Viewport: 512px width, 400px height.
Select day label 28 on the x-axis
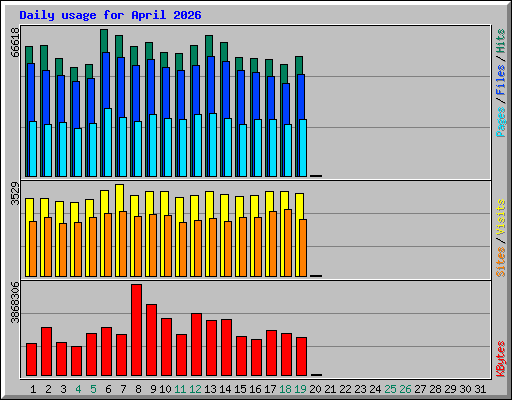tap(435, 389)
